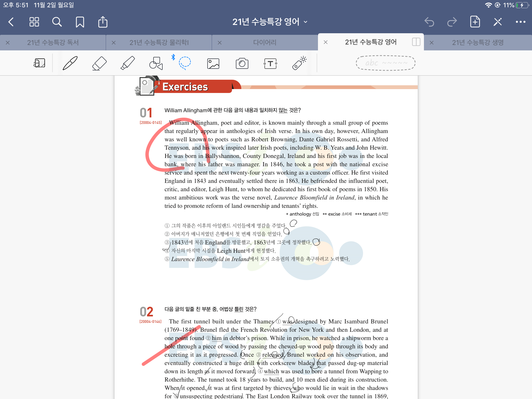
Task: Select the Eraser tool
Action: coord(99,63)
